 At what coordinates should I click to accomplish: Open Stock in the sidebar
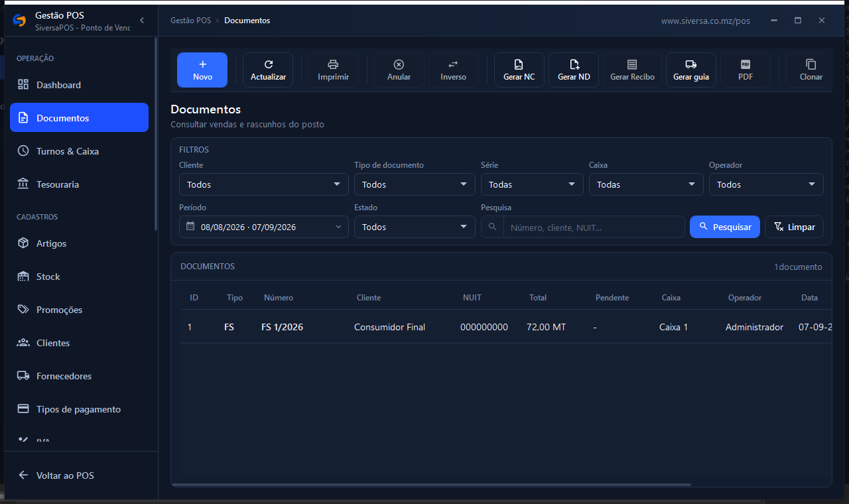tap(79, 277)
